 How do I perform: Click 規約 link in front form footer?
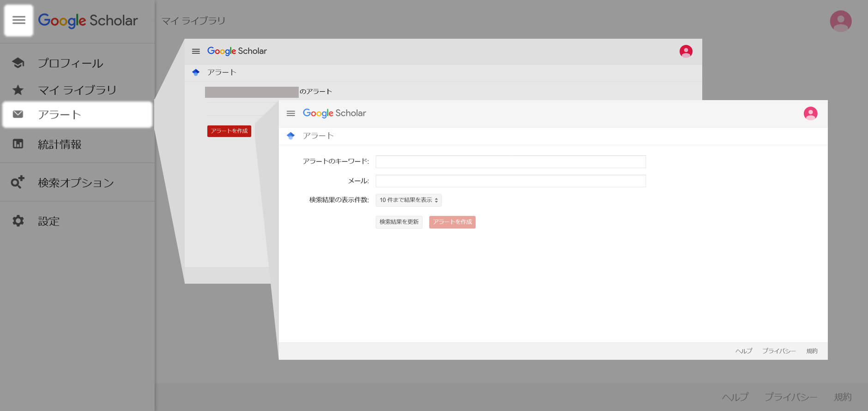pyautogui.click(x=812, y=351)
